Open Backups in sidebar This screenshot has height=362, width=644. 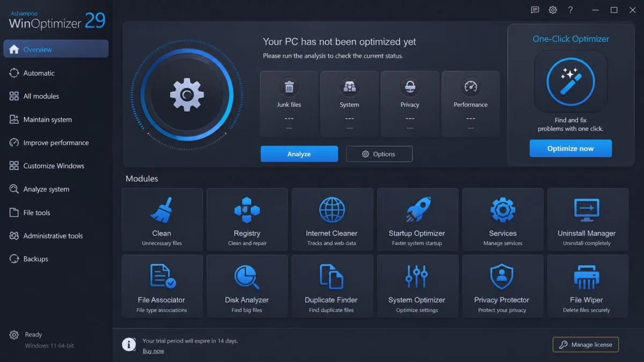56,259
